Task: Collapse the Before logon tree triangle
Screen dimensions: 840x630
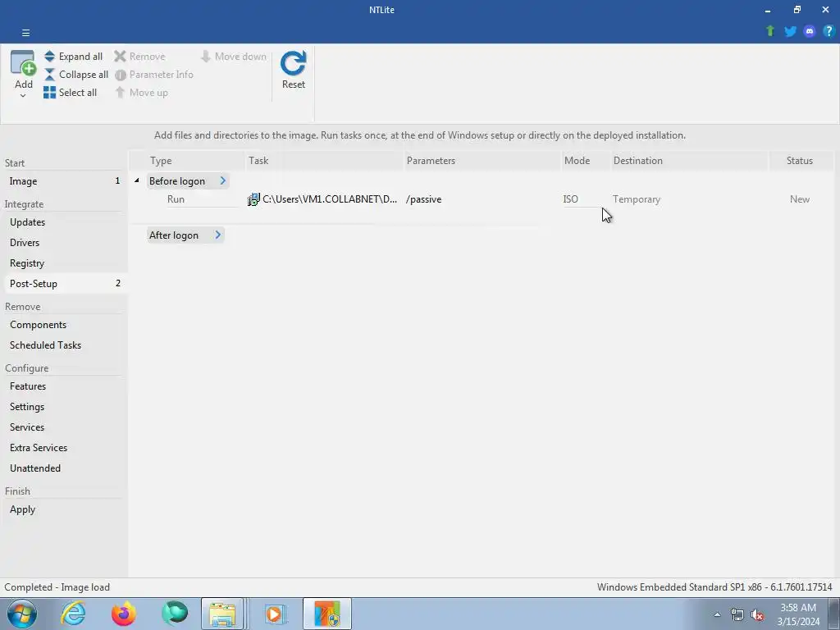Action: point(137,180)
